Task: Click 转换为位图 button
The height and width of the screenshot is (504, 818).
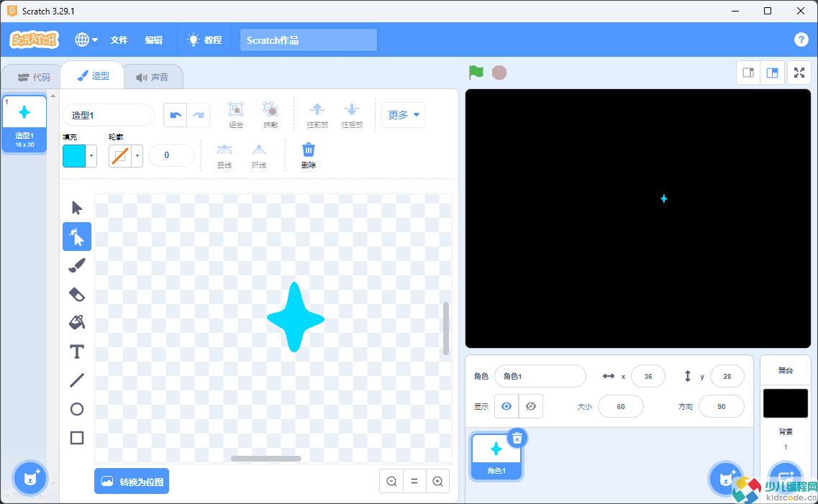Action: pyautogui.click(x=132, y=481)
